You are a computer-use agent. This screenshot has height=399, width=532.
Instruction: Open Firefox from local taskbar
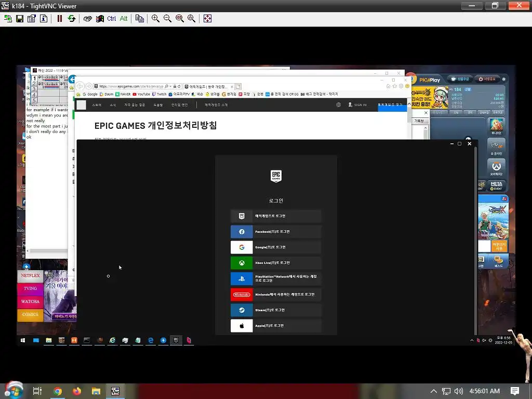pos(77,391)
